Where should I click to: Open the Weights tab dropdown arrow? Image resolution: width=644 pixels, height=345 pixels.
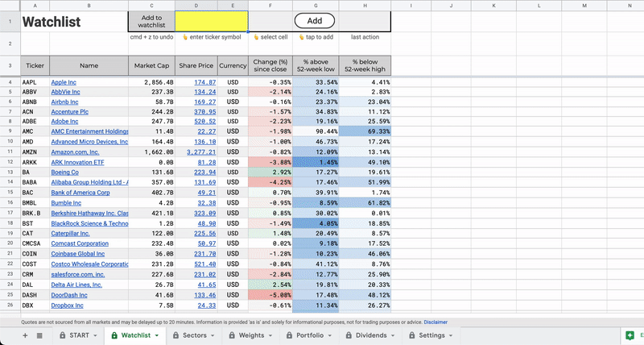tap(270, 335)
